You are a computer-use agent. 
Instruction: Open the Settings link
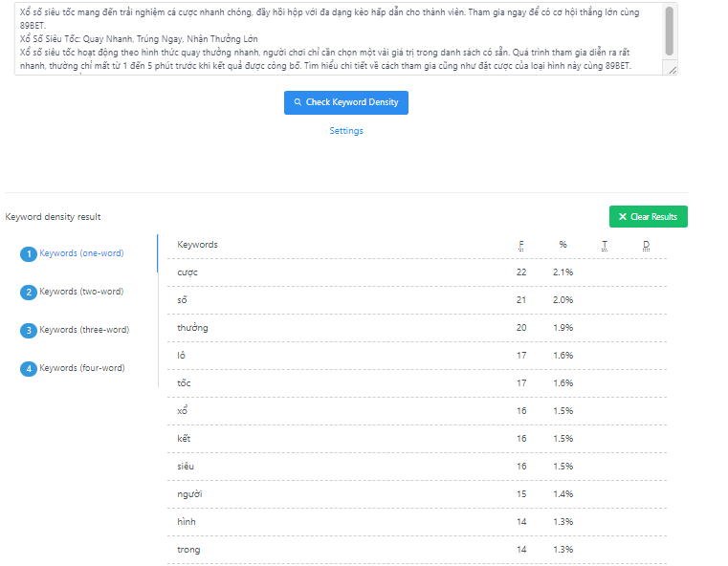pos(346,131)
